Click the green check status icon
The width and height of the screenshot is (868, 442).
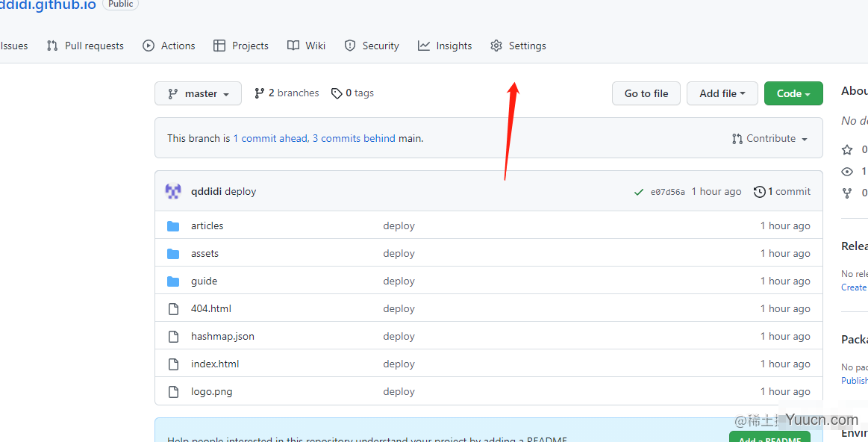(x=639, y=192)
